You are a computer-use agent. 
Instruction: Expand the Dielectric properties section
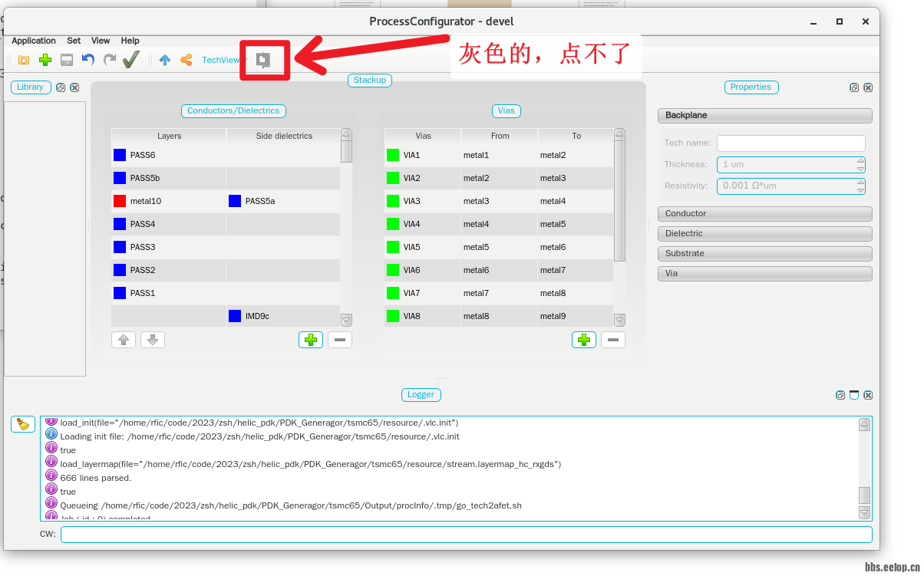pos(764,234)
